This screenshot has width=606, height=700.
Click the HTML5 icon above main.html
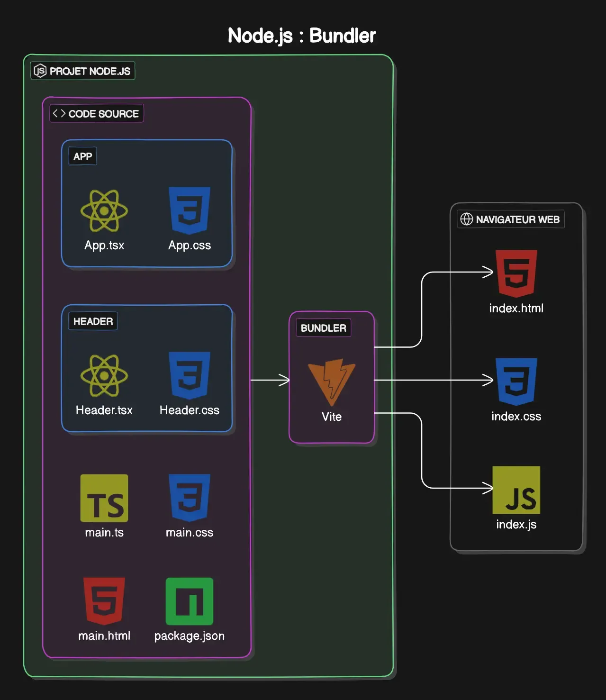(104, 601)
